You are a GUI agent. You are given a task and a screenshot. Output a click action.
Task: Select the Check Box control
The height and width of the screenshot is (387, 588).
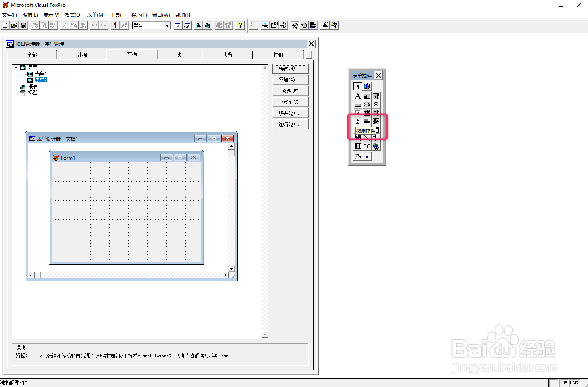358,112
